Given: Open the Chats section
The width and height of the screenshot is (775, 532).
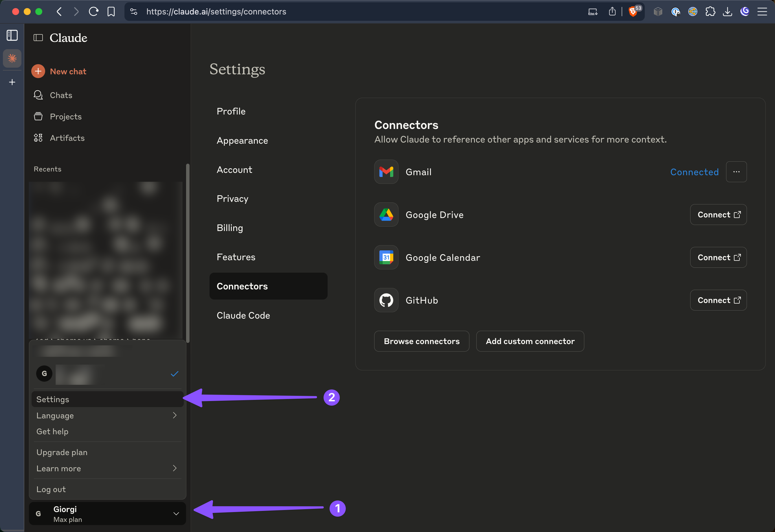Looking at the screenshot, I should point(61,95).
